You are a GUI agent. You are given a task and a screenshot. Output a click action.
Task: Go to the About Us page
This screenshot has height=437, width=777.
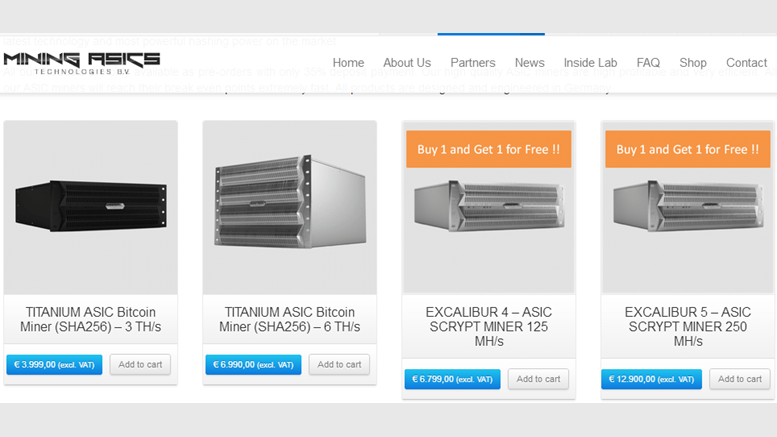coord(407,63)
